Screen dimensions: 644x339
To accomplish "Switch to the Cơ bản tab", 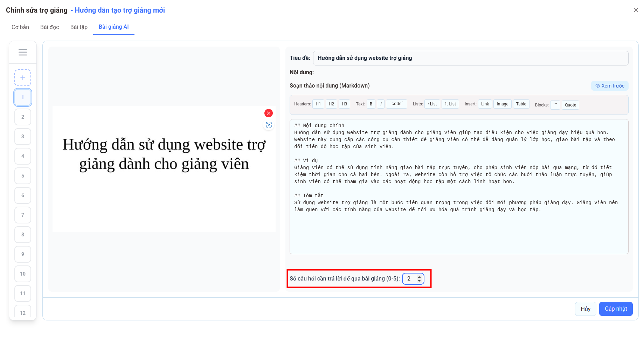I will pyautogui.click(x=20, y=27).
